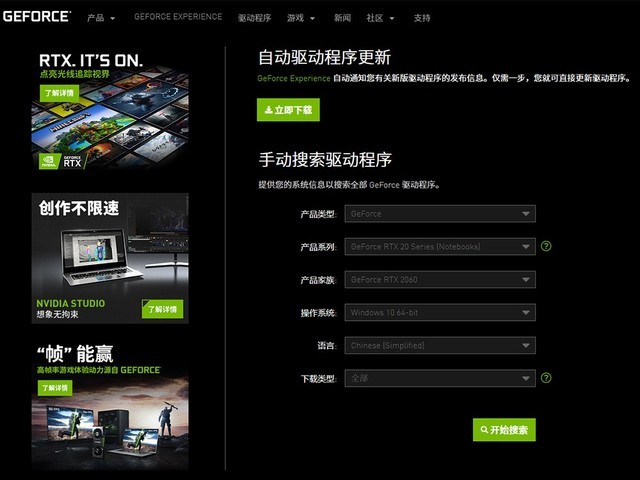This screenshot has width=640, height=480.
Task: Click the 产品 menu caret arrow
Action: (113, 18)
